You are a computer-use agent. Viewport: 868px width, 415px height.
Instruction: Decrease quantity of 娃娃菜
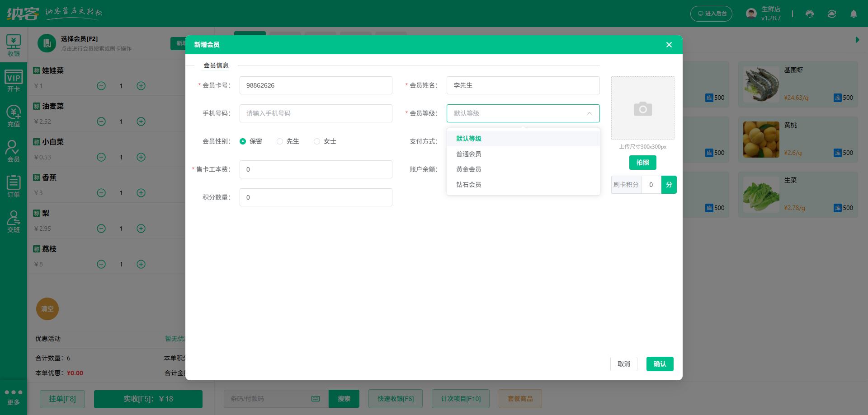(101, 86)
